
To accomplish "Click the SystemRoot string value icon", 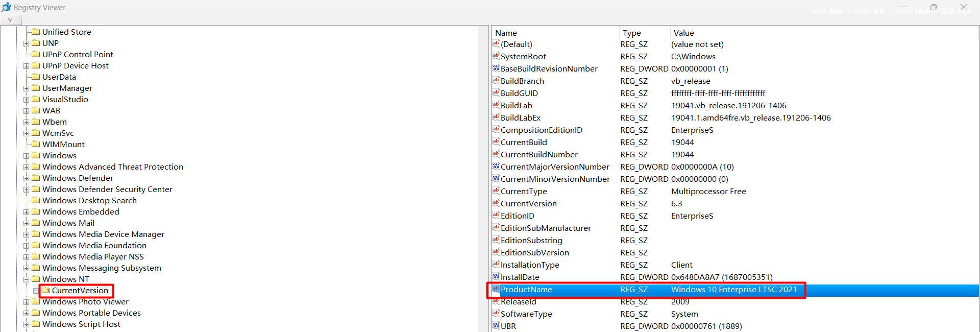I will click(x=496, y=56).
